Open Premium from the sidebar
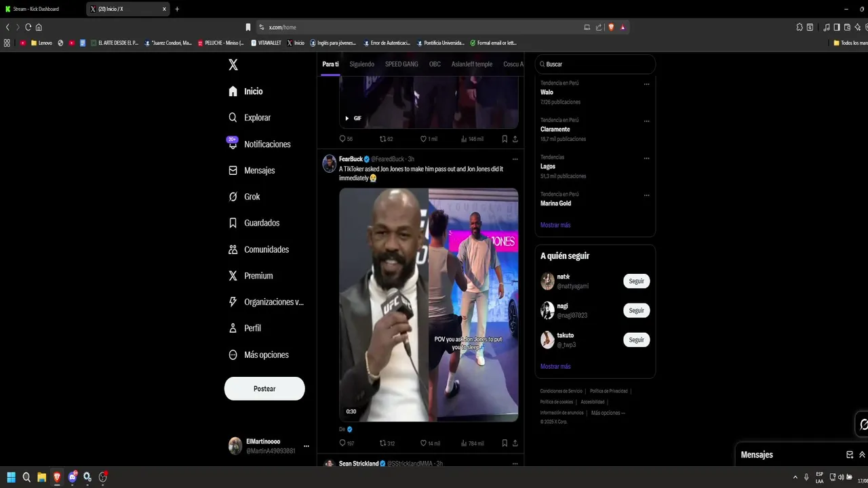This screenshot has width=868, height=488. tap(250, 276)
